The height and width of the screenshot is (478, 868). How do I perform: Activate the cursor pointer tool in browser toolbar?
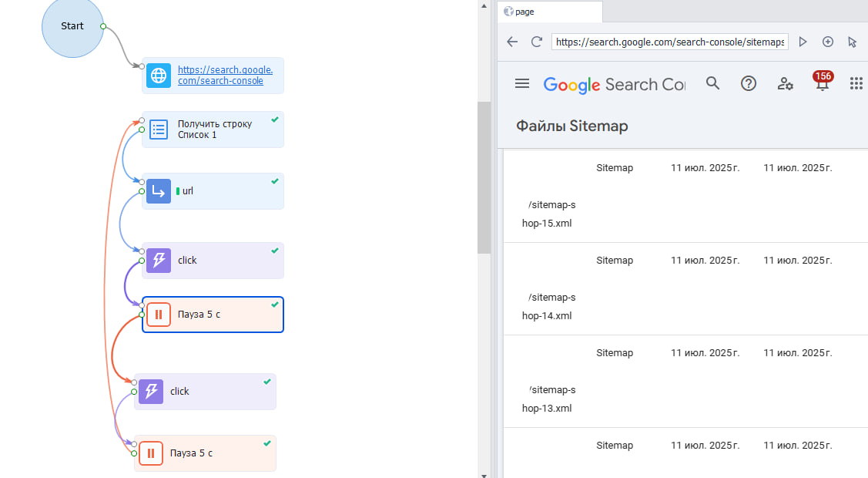(x=853, y=42)
